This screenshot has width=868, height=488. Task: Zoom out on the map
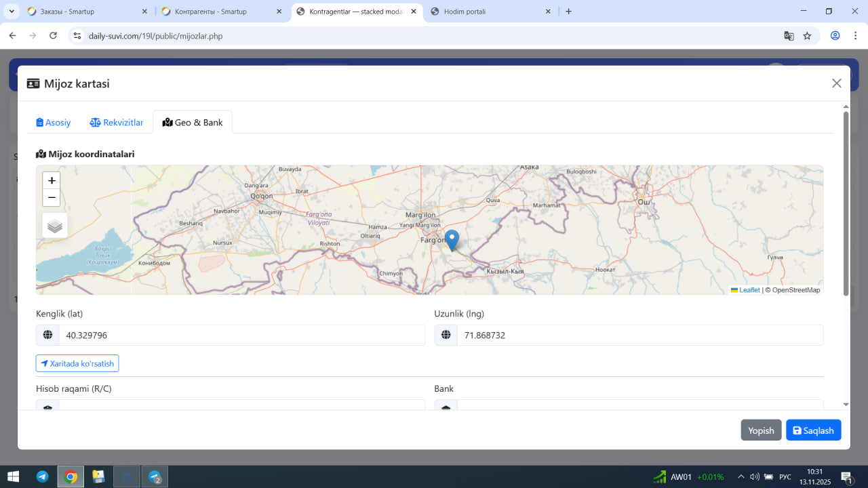pyautogui.click(x=52, y=198)
